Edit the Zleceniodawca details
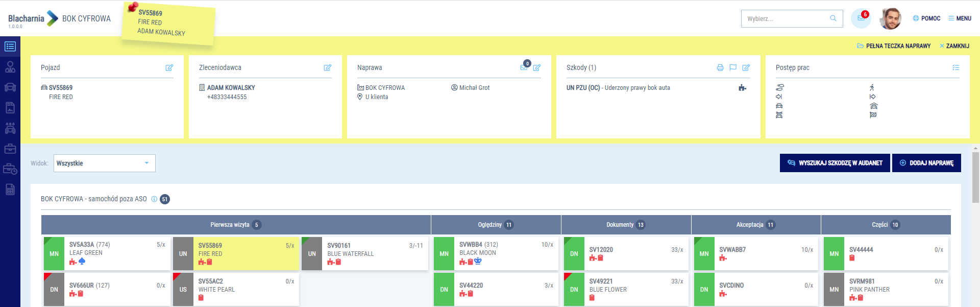 327,67
